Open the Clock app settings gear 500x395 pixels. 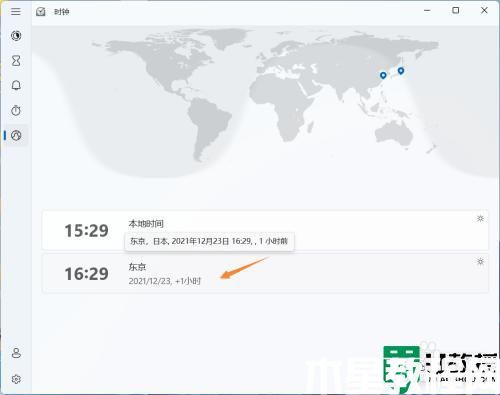click(x=16, y=379)
